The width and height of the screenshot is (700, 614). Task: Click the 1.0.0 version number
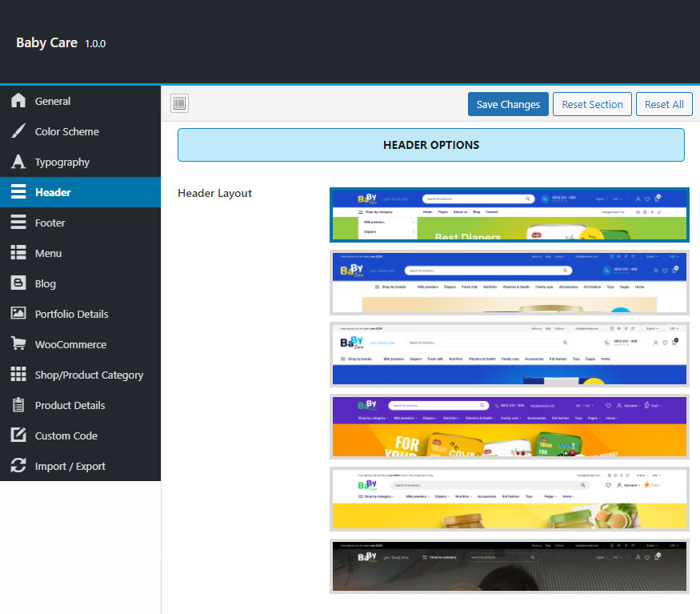[95, 44]
